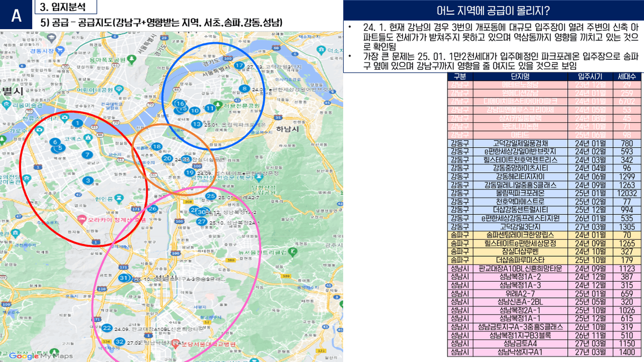Click the 하남시 city label on map

(x=287, y=129)
